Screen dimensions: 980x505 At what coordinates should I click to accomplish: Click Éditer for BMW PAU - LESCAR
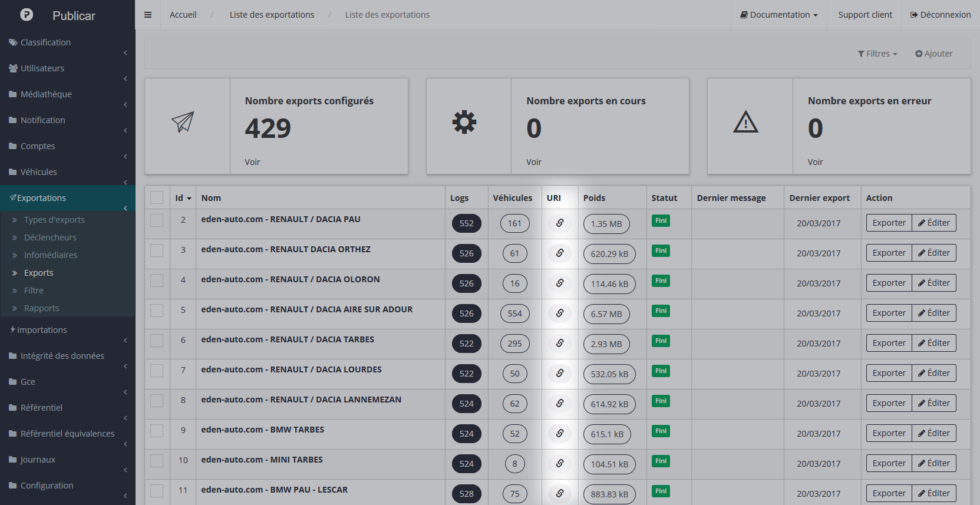coord(934,493)
